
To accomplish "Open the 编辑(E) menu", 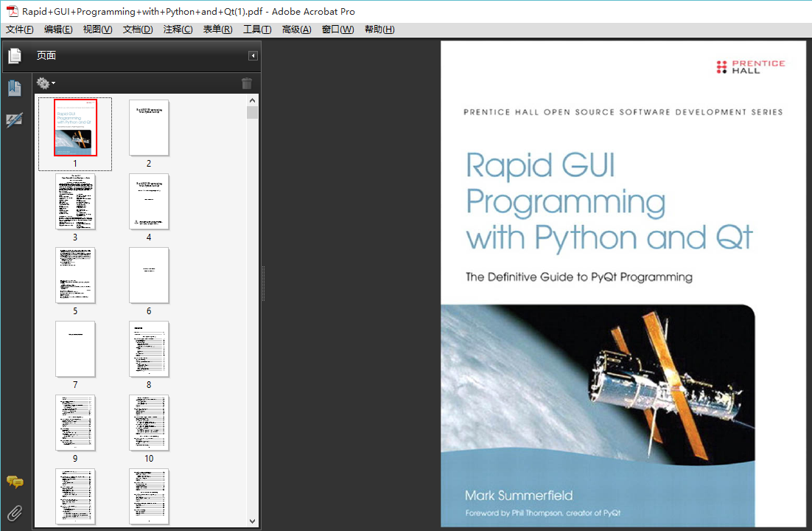I will point(58,29).
